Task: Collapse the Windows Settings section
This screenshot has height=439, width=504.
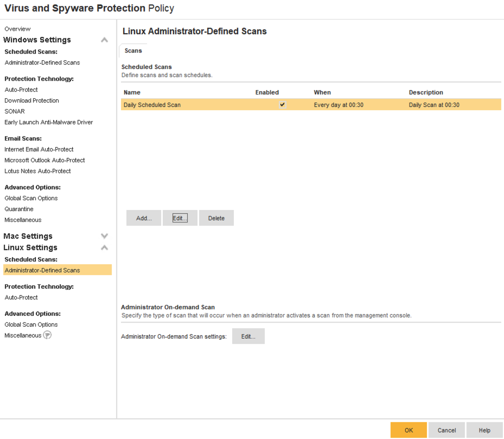Action: coord(104,40)
